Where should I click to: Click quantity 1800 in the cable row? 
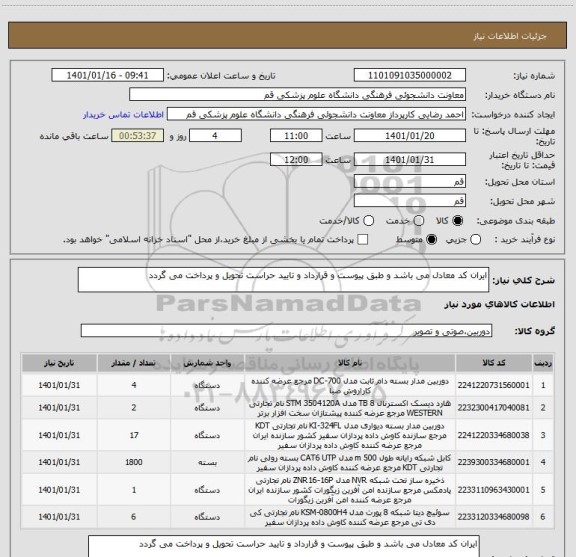point(134,462)
